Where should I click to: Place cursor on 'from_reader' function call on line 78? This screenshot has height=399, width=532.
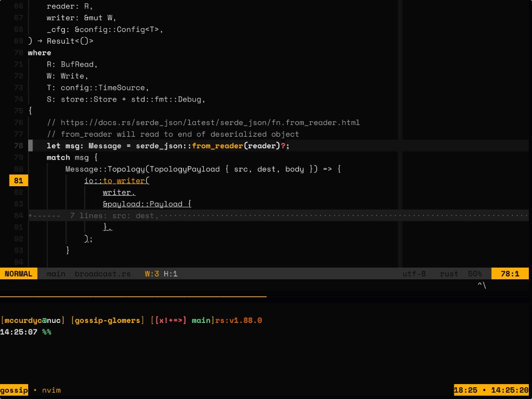pos(218,146)
